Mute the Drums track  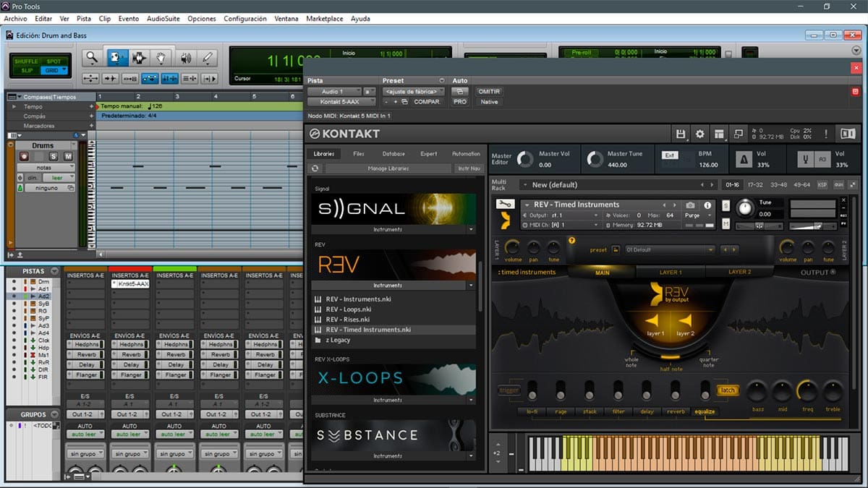pos(68,157)
